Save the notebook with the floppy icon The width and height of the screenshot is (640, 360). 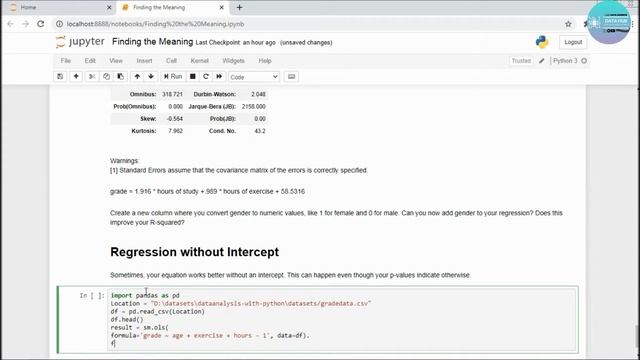(60, 77)
